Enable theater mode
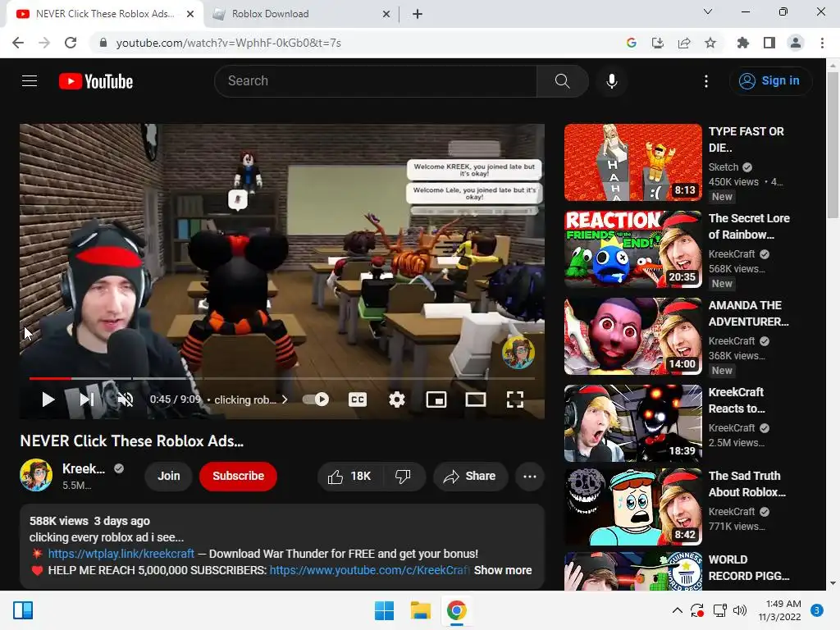 point(476,399)
